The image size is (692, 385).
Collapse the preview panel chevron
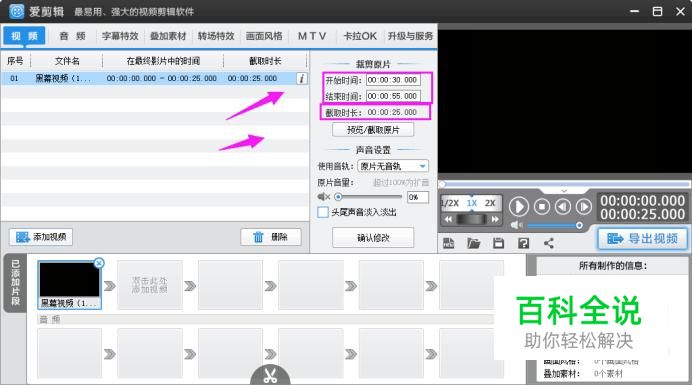click(x=564, y=191)
